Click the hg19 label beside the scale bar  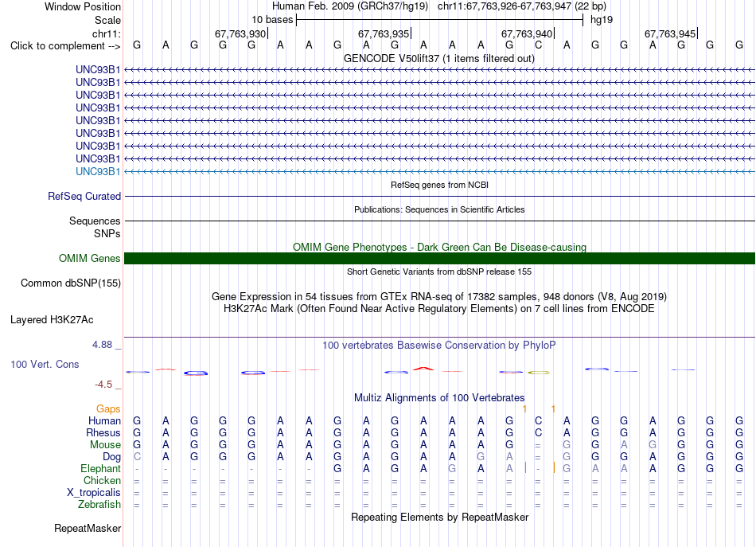tap(602, 20)
